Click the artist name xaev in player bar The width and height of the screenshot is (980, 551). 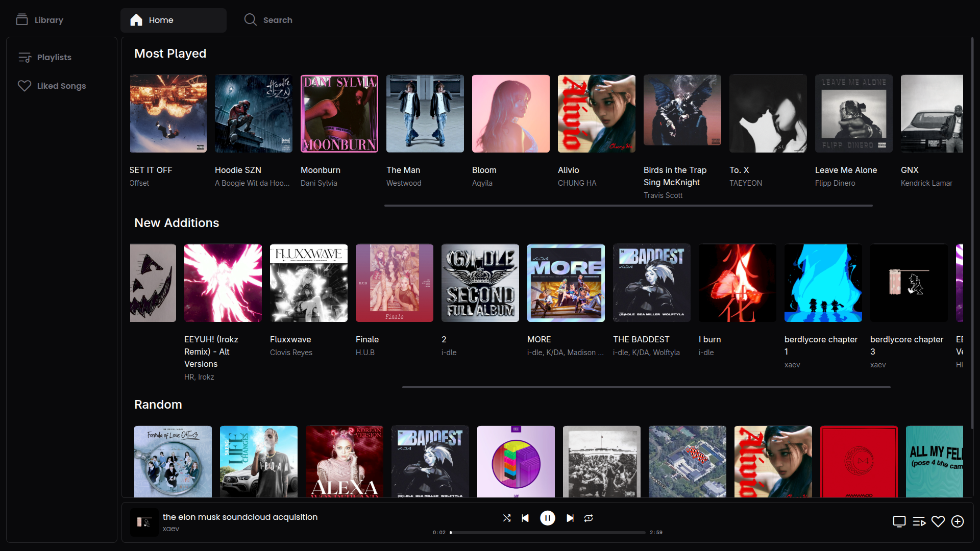(171, 529)
